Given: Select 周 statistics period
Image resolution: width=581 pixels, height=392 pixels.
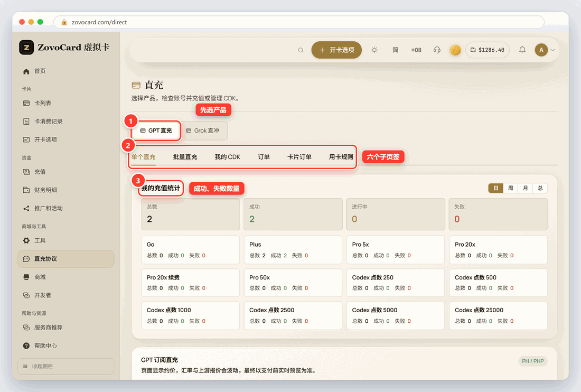Looking at the screenshot, I should tap(511, 188).
